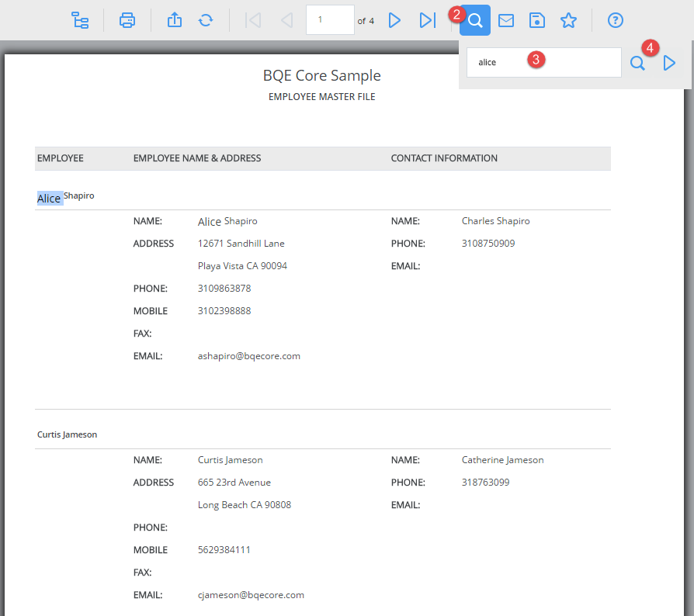694x616 pixels.
Task: Add report to favorites with the star icon
Action: pos(568,20)
